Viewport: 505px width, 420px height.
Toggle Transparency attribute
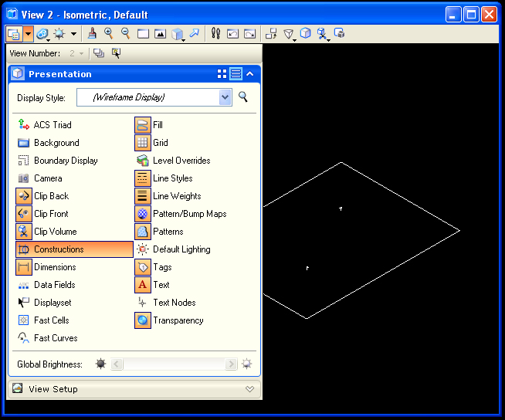tap(170, 320)
